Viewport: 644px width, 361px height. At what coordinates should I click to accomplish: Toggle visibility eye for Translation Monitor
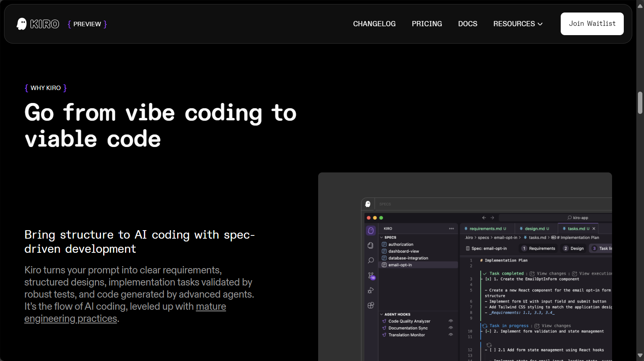pos(451,335)
